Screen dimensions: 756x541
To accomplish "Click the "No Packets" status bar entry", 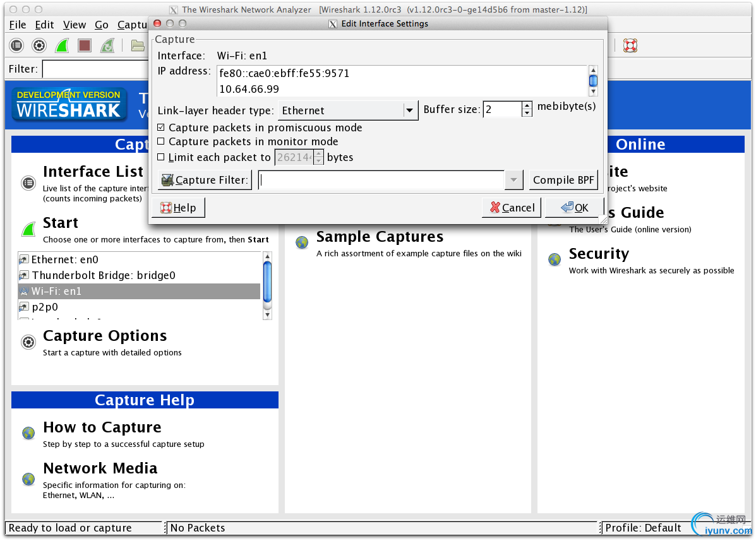I will point(198,528).
